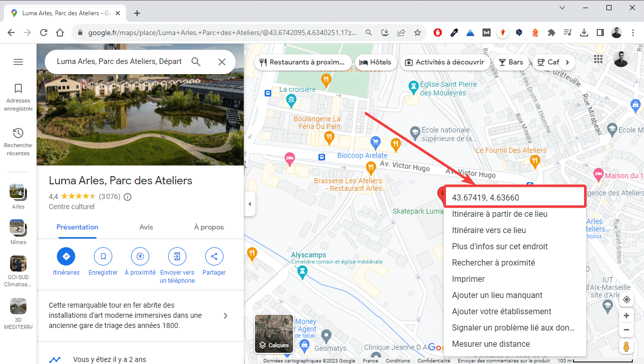Image resolution: width=644 pixels, height=364 pixels.
Task: Click the Itinéraires button
Action: [x=66, y=256]
